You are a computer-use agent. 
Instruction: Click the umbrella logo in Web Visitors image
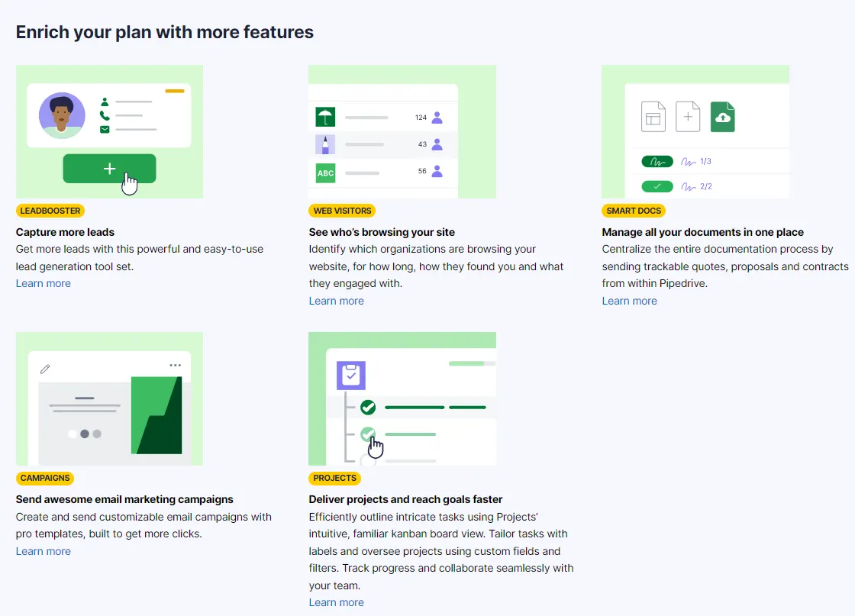[x=325, y=117]
